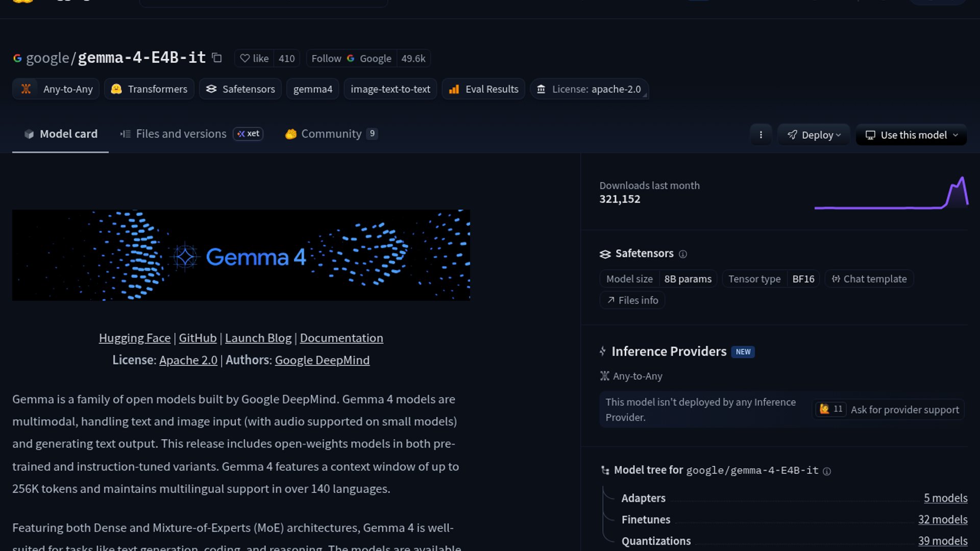Click Ask for provider support button

(x=904, y=410)
